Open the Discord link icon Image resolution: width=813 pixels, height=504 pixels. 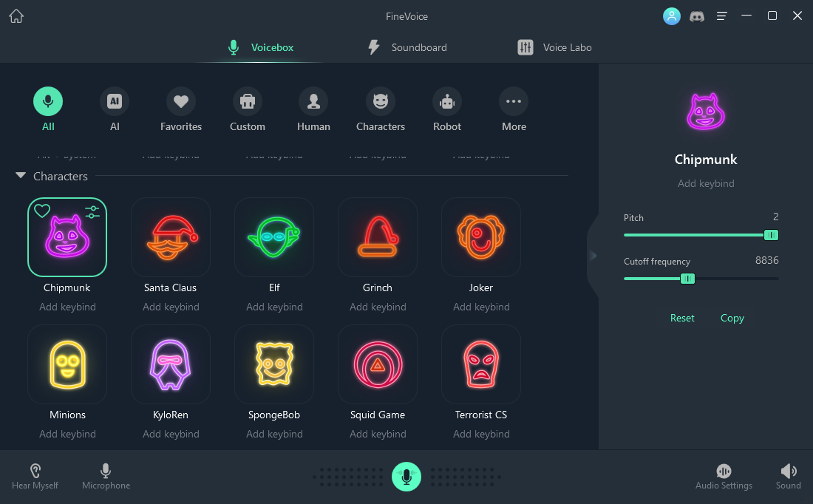[697, 16]
